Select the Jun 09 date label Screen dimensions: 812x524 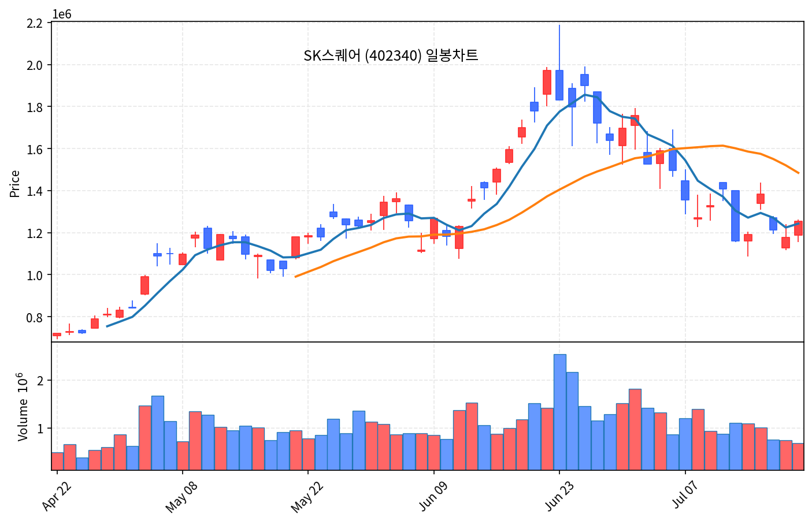point(433,496)
